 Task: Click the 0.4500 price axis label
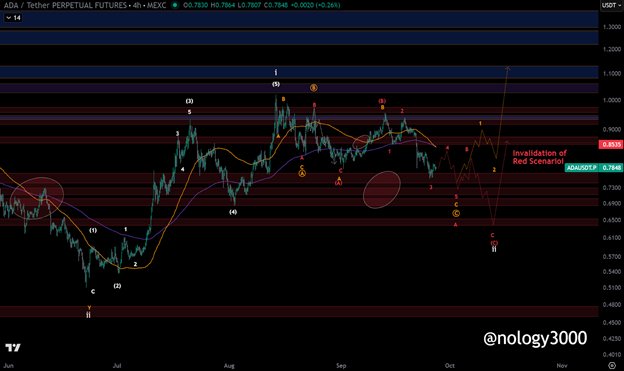point(612,322)
